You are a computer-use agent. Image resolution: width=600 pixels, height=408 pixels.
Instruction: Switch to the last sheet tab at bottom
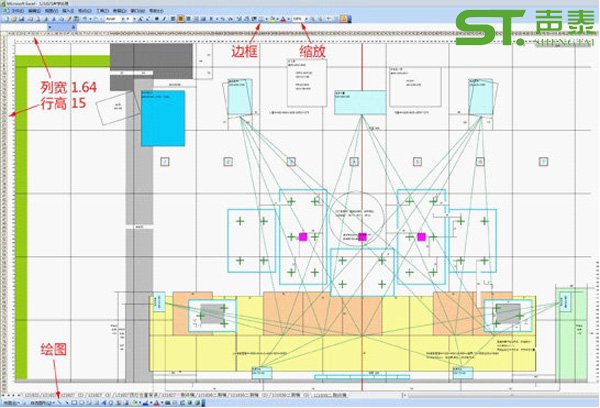pyautogui.click(x=331, y=396)
